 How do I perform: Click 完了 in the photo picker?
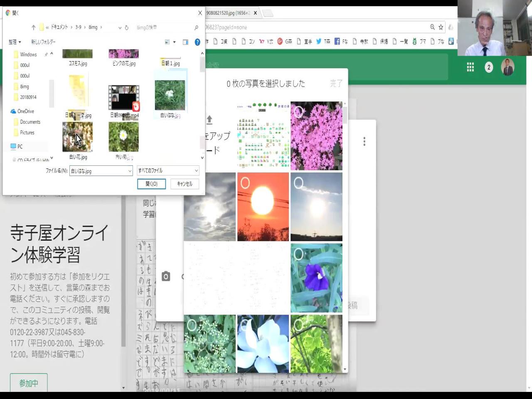point(336,84)
